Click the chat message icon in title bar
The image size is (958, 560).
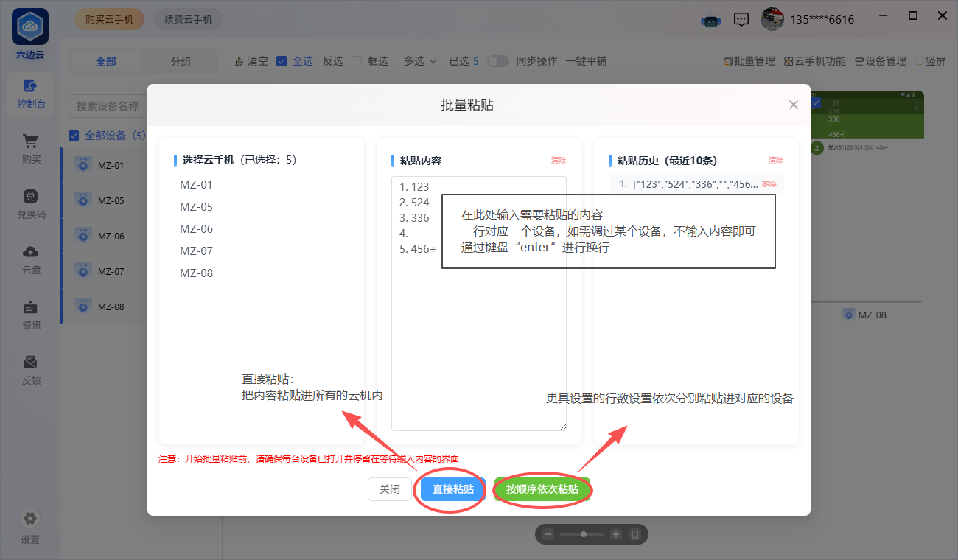(x=741, y=20)
